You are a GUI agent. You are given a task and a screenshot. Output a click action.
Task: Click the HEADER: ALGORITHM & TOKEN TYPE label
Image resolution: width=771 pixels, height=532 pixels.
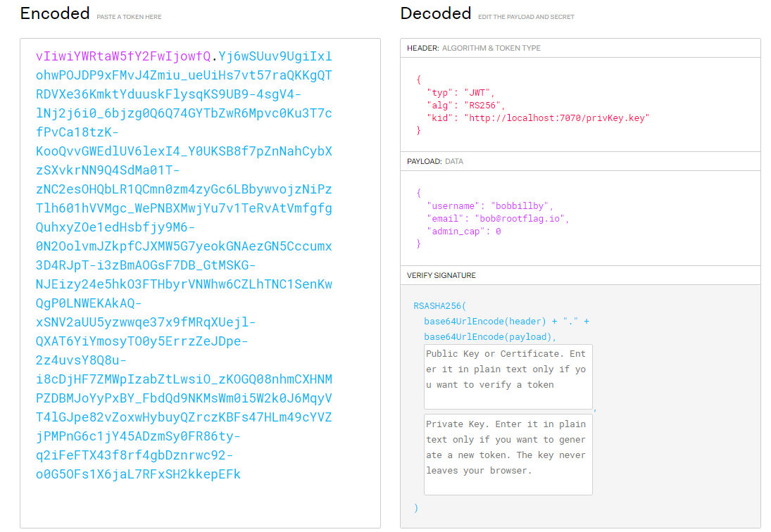point(474,48)
